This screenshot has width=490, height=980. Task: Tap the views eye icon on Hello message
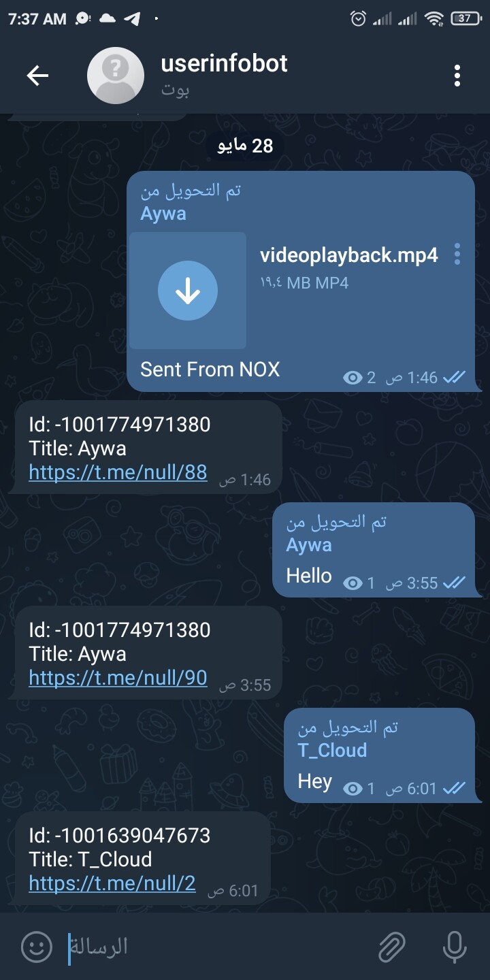tap(353, 583)
